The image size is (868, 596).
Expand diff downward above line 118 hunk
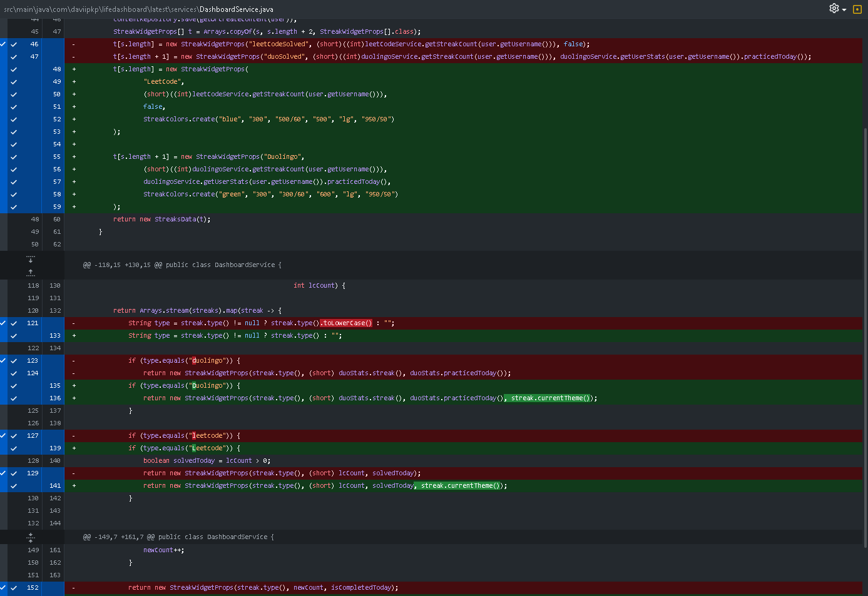pos(31,259)
